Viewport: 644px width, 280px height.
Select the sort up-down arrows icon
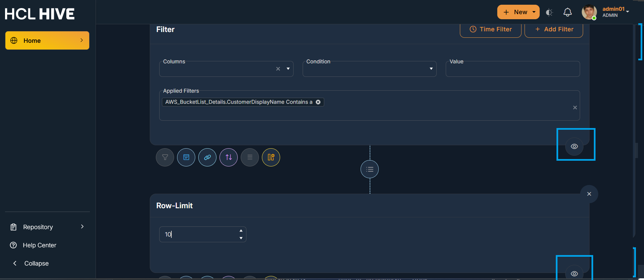[x=229, y=157]
